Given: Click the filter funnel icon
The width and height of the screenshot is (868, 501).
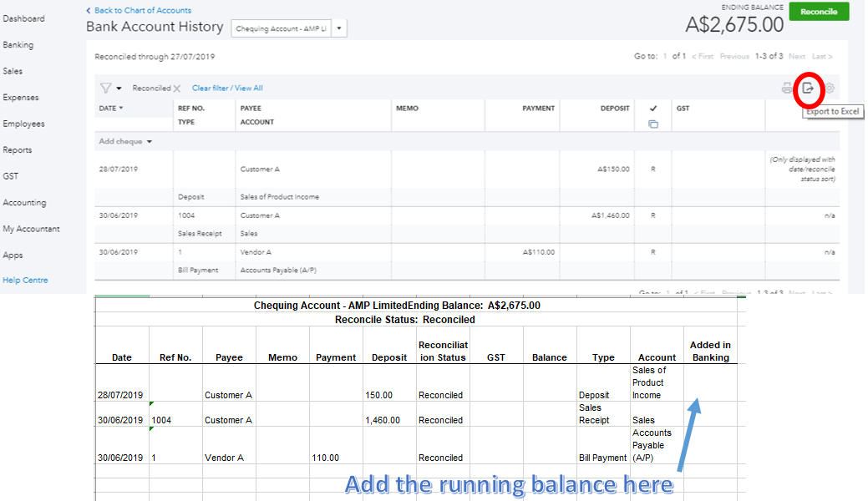Looking at the screenshot, I should point(104,88).
